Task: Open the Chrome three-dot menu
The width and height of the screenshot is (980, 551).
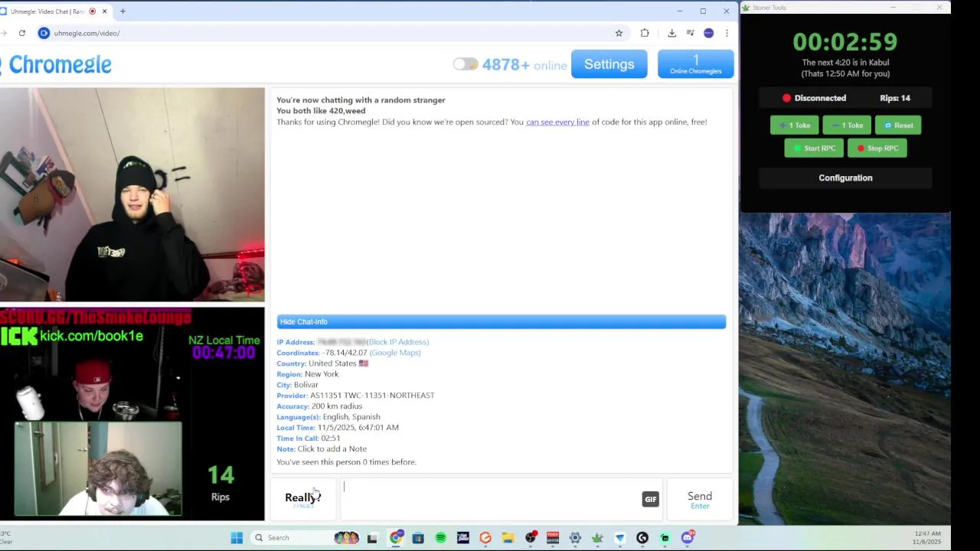Action: 727,33
